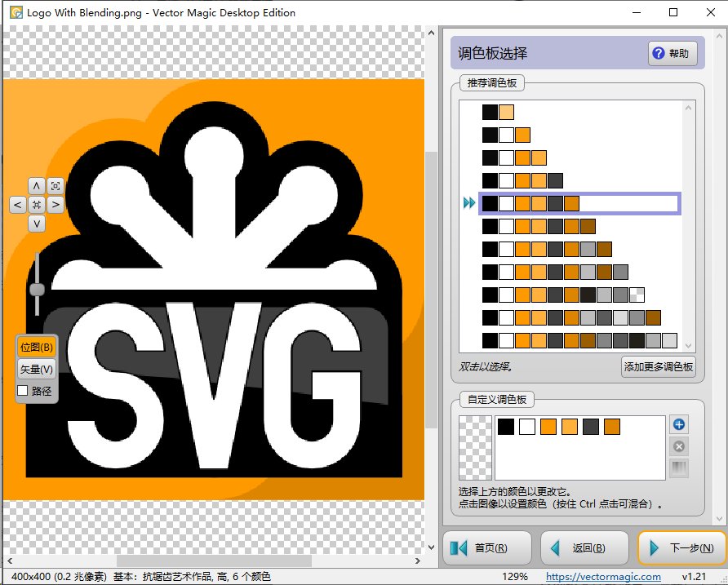Pan the image down with arrow button
This screenshot has height=585, width=728.
point(37,224)
